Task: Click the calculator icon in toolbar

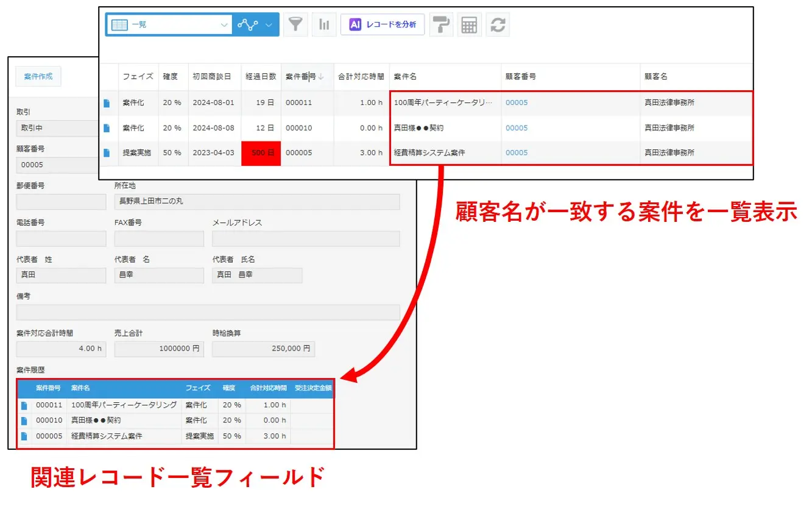Action: [x=469, y=25]
